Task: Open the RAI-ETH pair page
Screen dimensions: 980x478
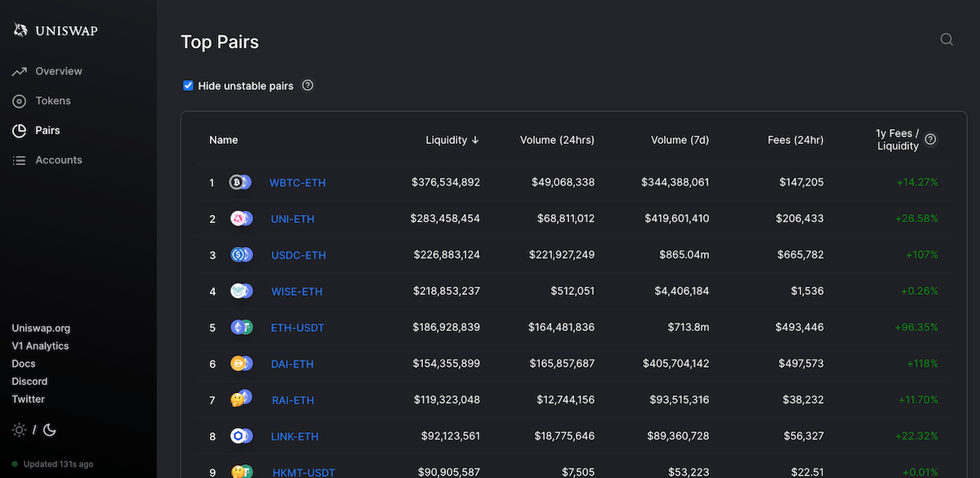Action: tap(292, 400)
